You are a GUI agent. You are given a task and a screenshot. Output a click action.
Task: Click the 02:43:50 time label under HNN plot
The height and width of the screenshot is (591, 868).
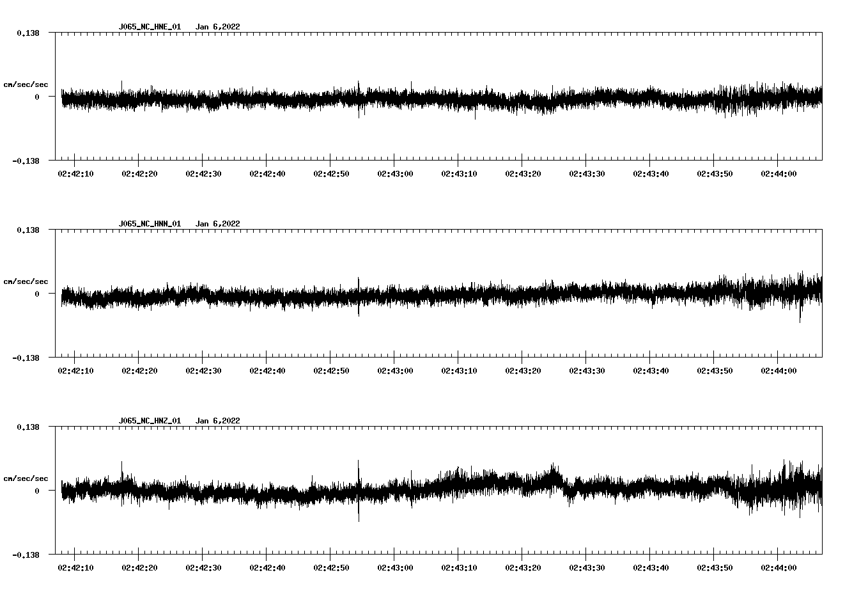point(715,371)
